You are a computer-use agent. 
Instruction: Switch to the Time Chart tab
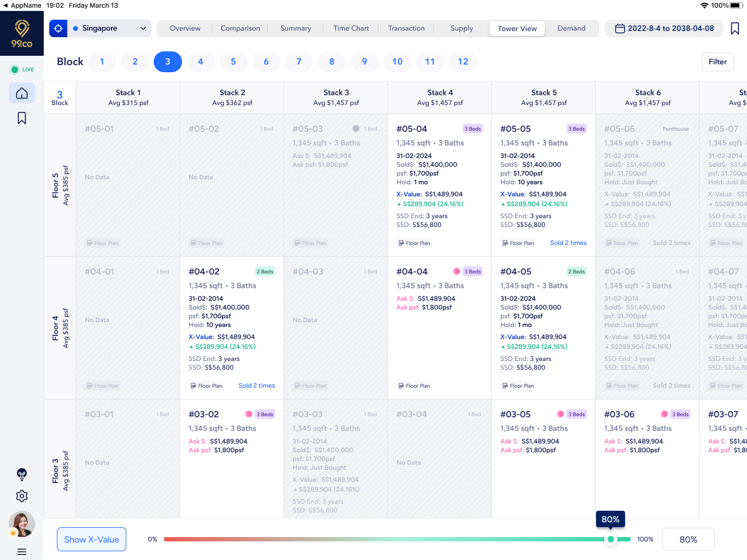point(351,28)
